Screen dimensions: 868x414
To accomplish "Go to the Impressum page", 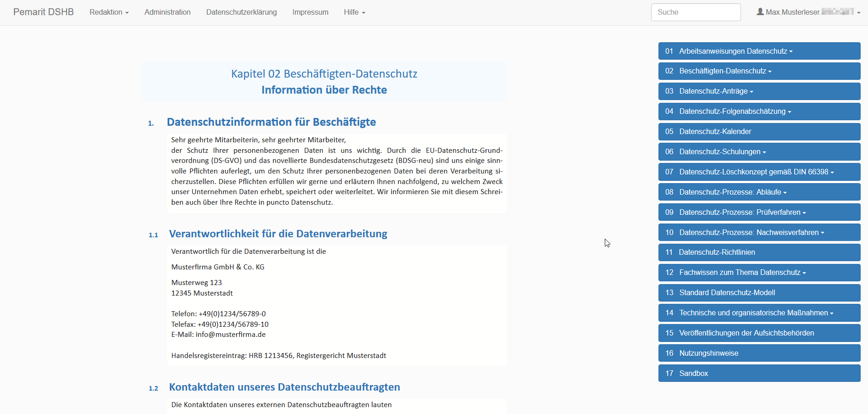I will 310,12.
